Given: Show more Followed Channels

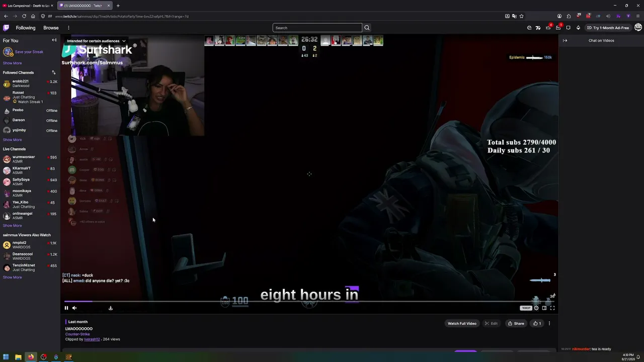Looking at the screenshot, I should tap(12, 140).
